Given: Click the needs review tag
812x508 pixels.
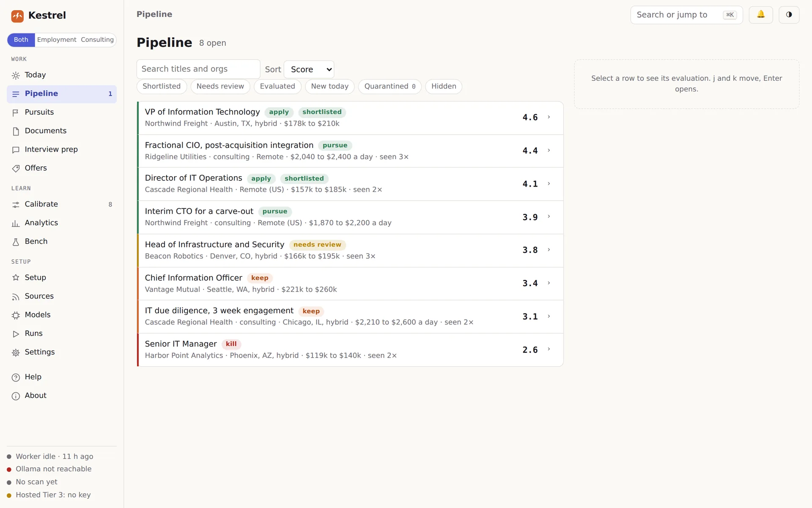Looking at the screenshot, I should [x=317, y=245].
